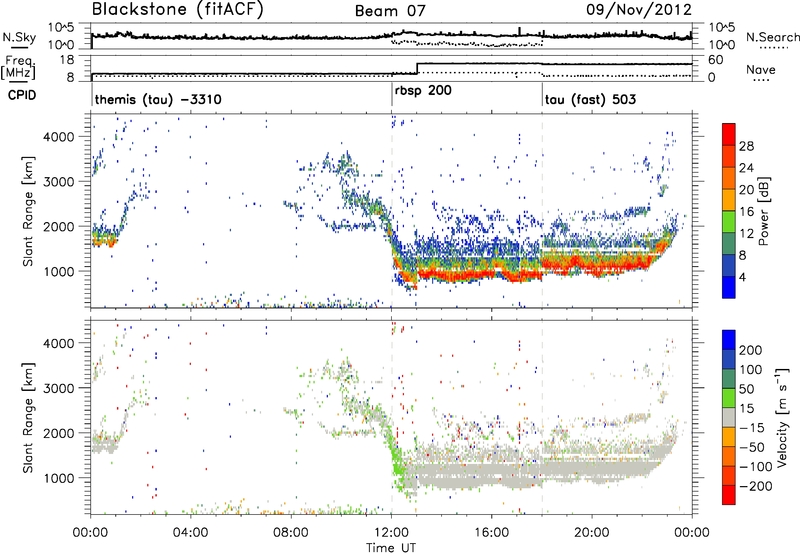This screenshot has width=800, height=554.
Task: Click the date "09/Nov/2012" in the header
Action: pyautogui.click(x=639, y=9)
